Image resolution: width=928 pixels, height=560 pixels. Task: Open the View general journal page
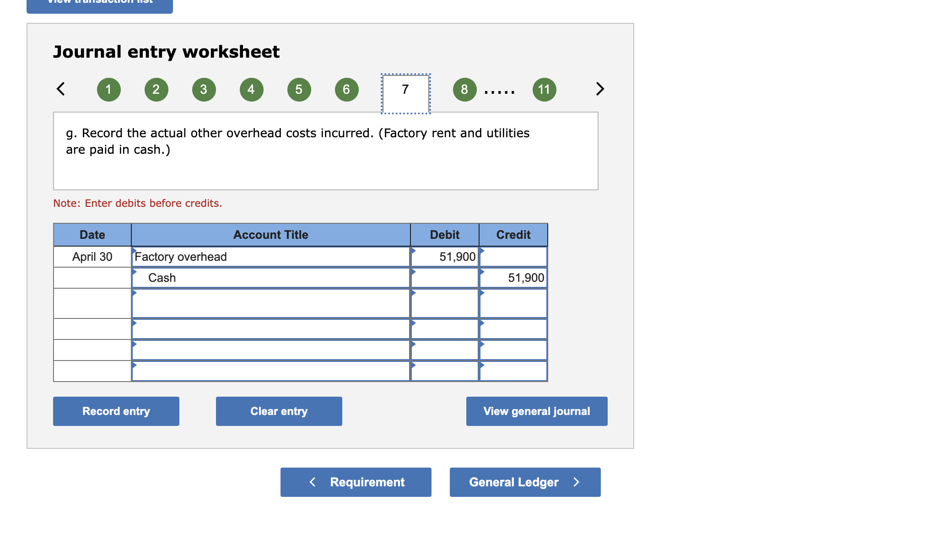click(536, 411)
